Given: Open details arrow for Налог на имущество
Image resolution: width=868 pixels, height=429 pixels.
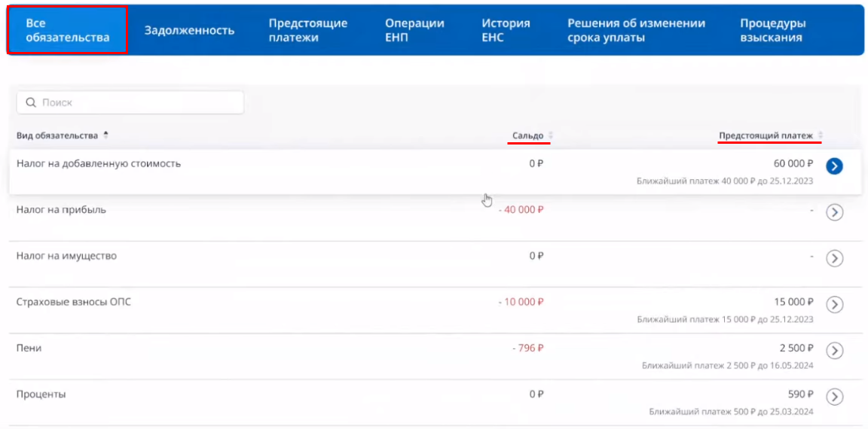Looking at the screenshot, I should (834, 258).
